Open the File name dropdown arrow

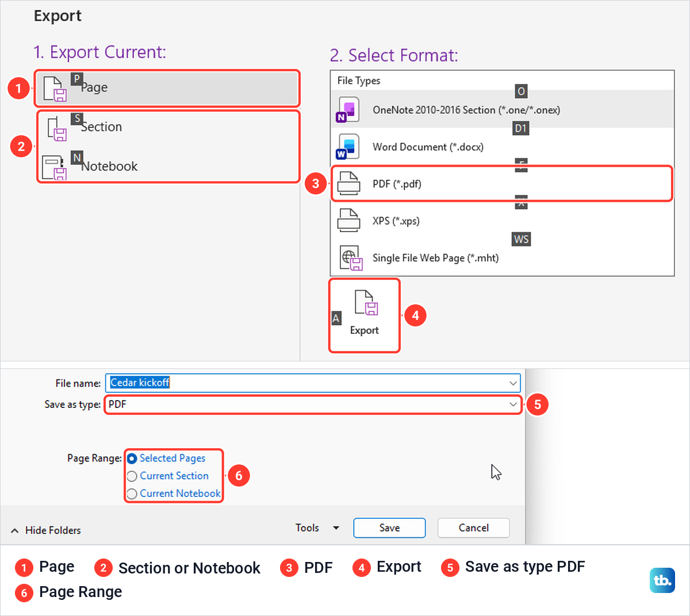pos(513,383)
